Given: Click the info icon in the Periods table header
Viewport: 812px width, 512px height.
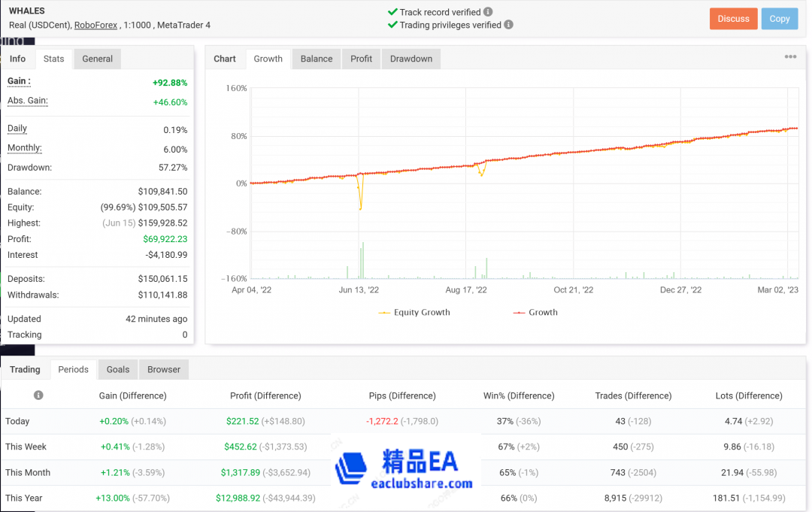Looking at the screenshot, I should pyautogui.click(x=38, y=395).
